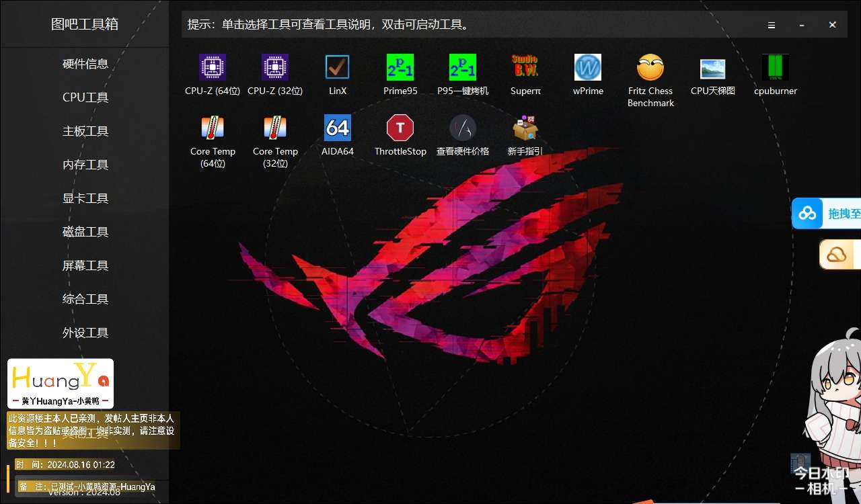This screenshot has width=861, height=504.
Task: Select the CPU-Z (64位) tool icon
Action: tap(213, 68)
